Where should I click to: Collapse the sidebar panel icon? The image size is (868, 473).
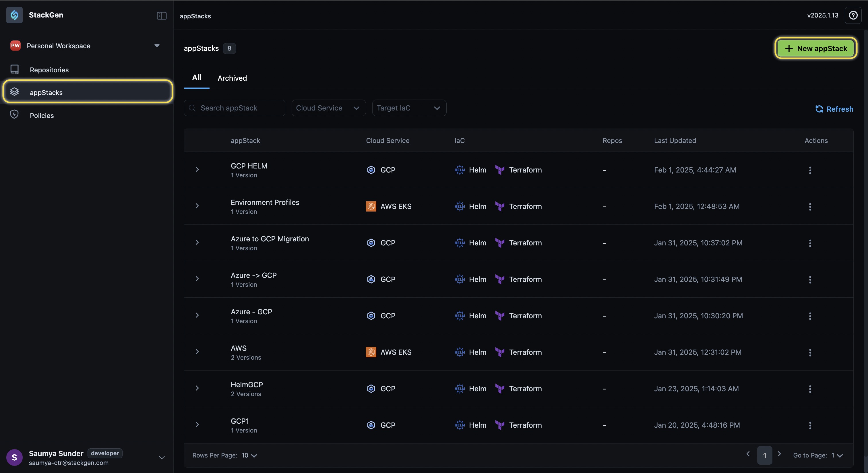point(162,15)
